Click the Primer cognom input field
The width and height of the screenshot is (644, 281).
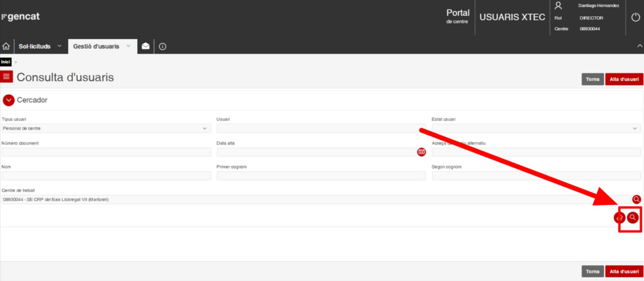point(321,176)
